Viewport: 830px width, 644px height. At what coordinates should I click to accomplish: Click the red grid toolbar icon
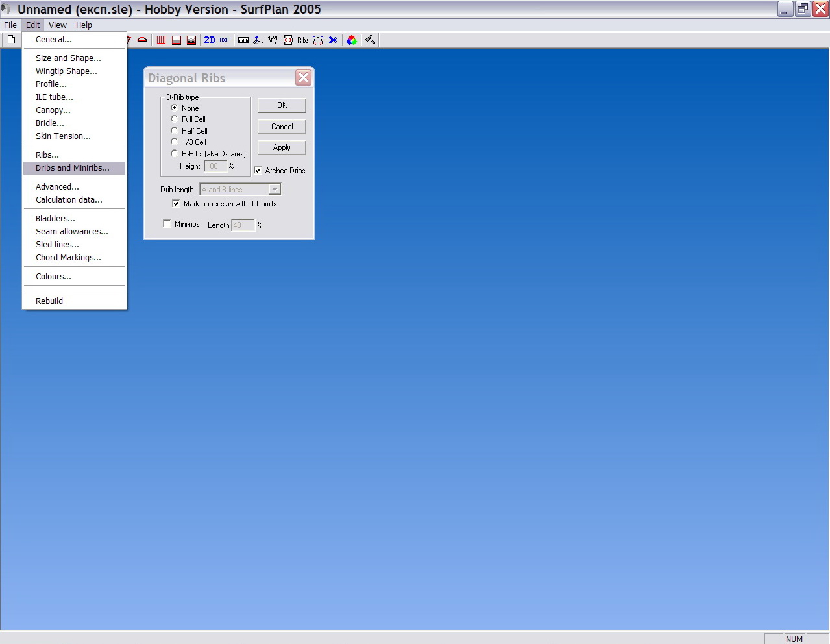(161, 40)
